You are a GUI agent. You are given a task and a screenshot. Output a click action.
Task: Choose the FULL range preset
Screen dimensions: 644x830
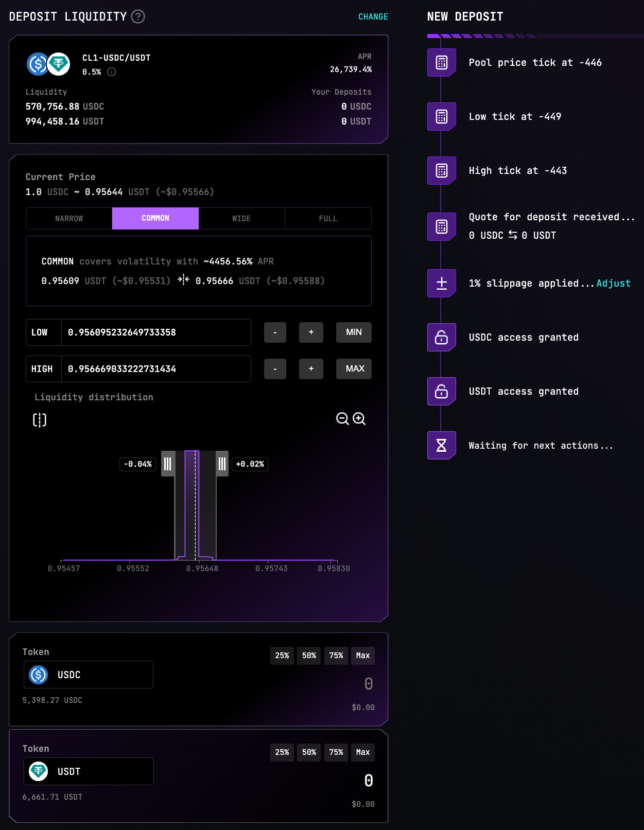(x=328, y=219)
